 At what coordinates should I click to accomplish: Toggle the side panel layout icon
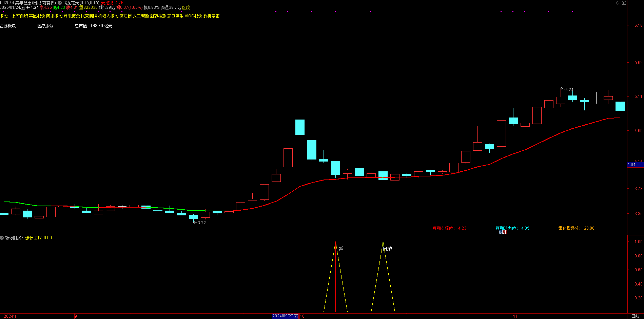click(x=624, y=3)
